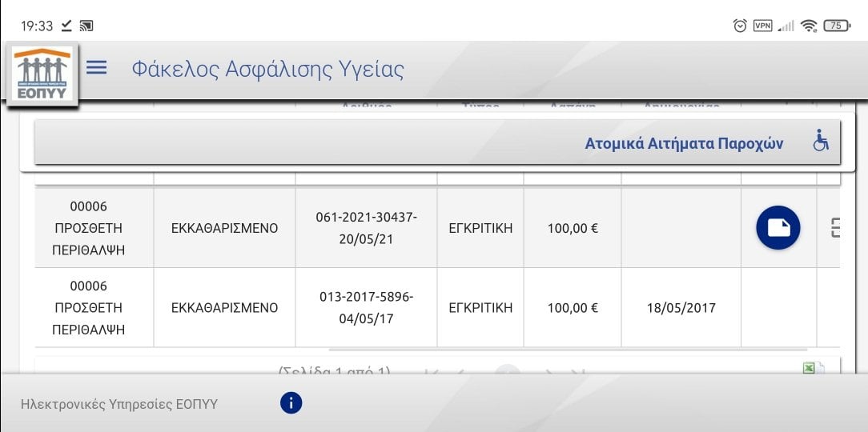Click the wheelchair accessibility icon
Screen dimensions: 868x432
pos(821,141)
